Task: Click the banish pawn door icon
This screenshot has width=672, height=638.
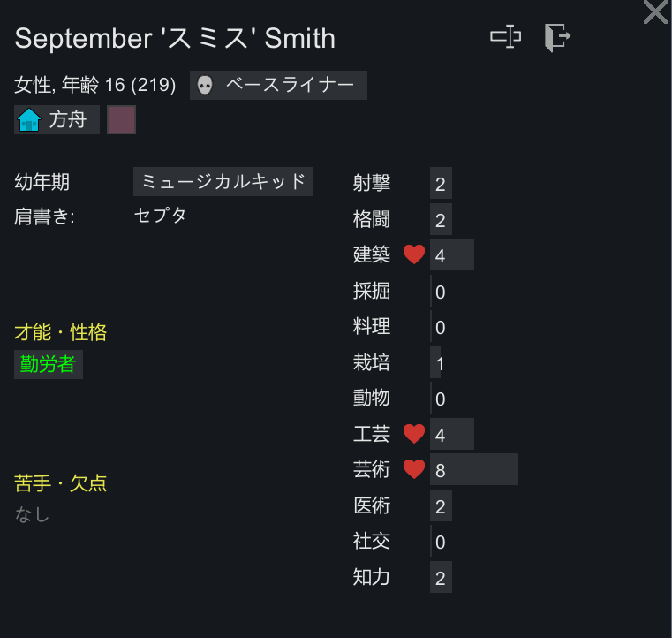Action: 557,38
